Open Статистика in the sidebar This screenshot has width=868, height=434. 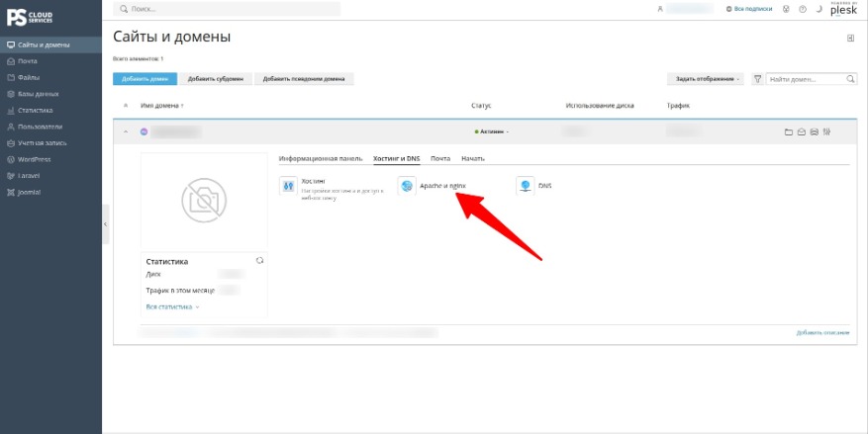coord(50,111)
